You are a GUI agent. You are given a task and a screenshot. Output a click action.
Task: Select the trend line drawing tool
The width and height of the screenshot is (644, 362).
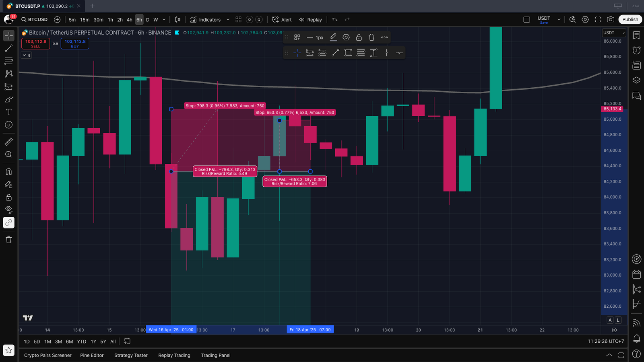coord(8,48)
